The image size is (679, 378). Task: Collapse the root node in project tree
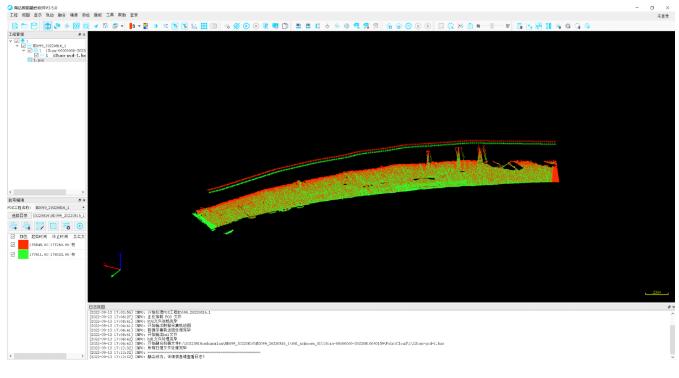[x=11, y=41]
